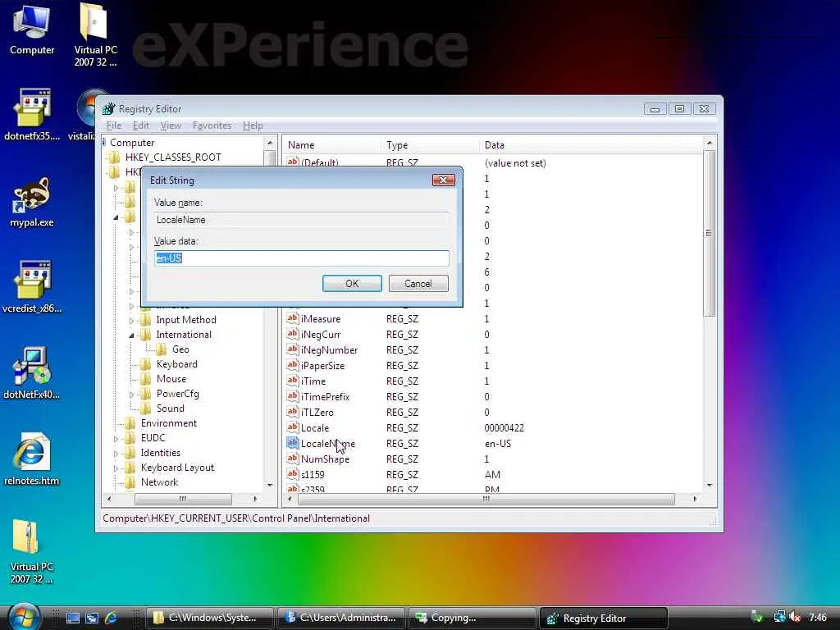Select the dotNetFx40 installer icon
The image size is (840, 630).
pyautogui.click(x=32, y=372)
